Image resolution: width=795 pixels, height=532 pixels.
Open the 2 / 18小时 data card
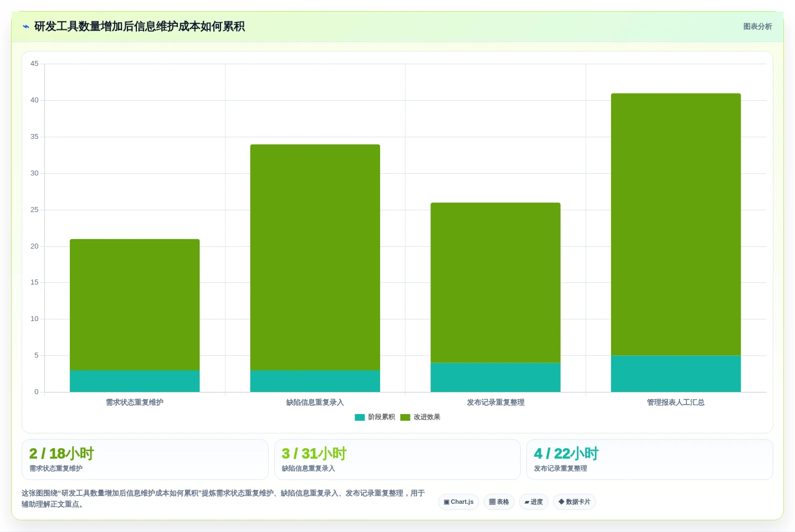145,459
